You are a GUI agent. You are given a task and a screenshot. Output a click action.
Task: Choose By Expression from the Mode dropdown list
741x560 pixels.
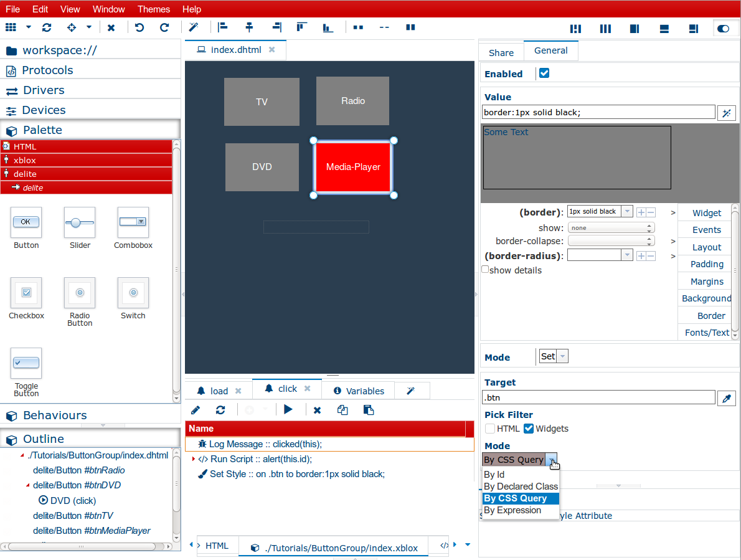512,510
